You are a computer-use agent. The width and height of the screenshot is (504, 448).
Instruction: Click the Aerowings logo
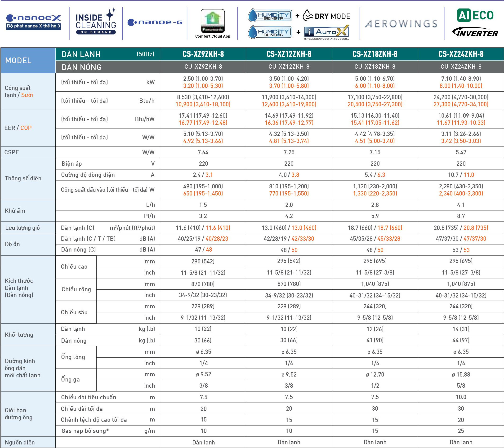(x=401, y=24)
